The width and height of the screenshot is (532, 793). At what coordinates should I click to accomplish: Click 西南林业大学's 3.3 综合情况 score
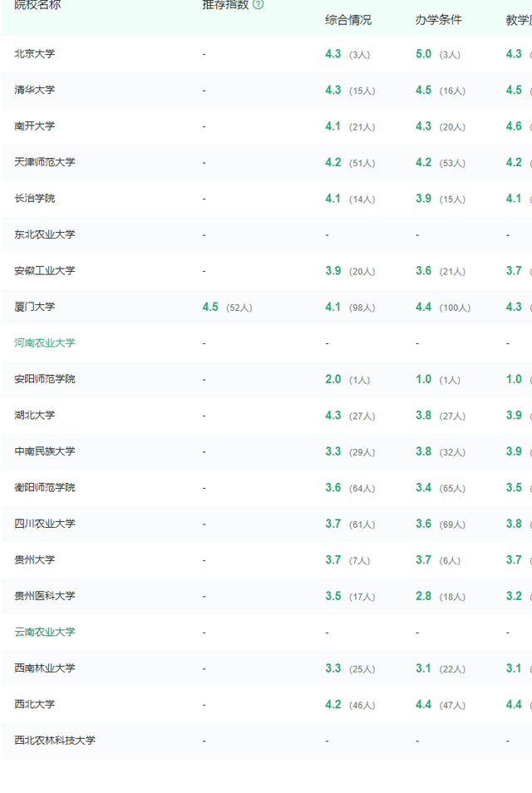(x=332, y=668)
